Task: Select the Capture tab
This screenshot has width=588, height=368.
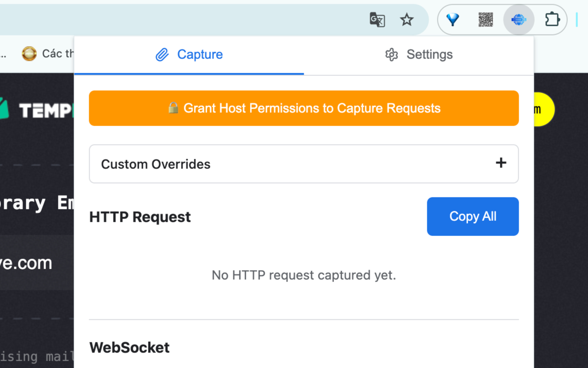Action: pos(189,55)
